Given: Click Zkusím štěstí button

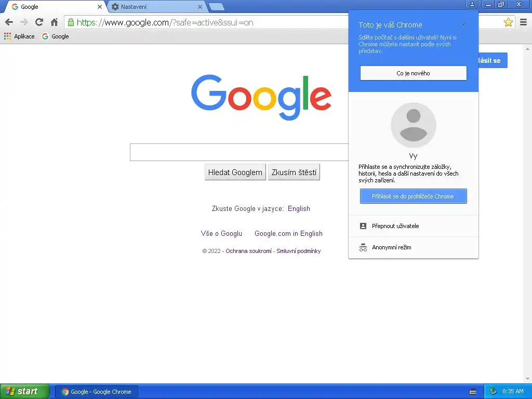Looking at the screenshot, I should click(x=294, y=172).
